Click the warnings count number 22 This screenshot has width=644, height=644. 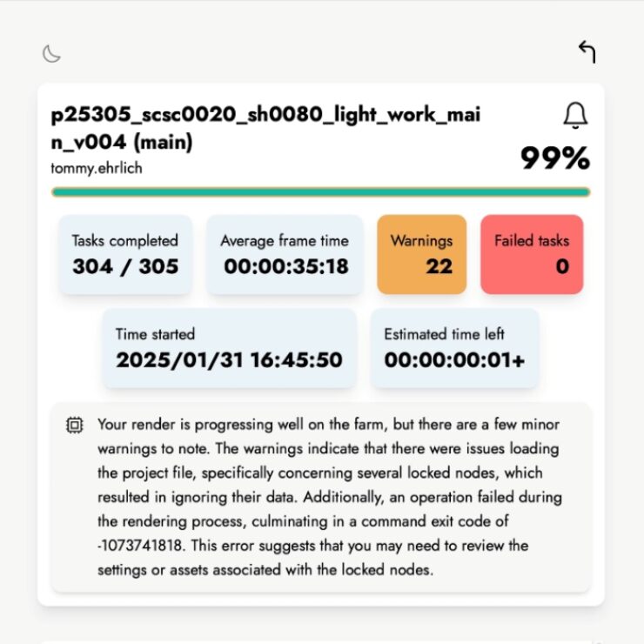439,266
